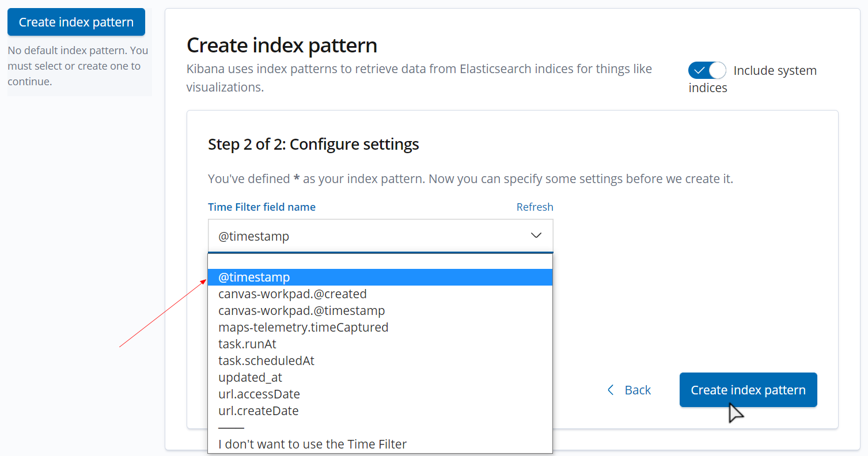The height and width of the screenshot is (456, 868).
Task: Choose task.scheduledAt in the dropdown
Action: [x=266, y=361]
